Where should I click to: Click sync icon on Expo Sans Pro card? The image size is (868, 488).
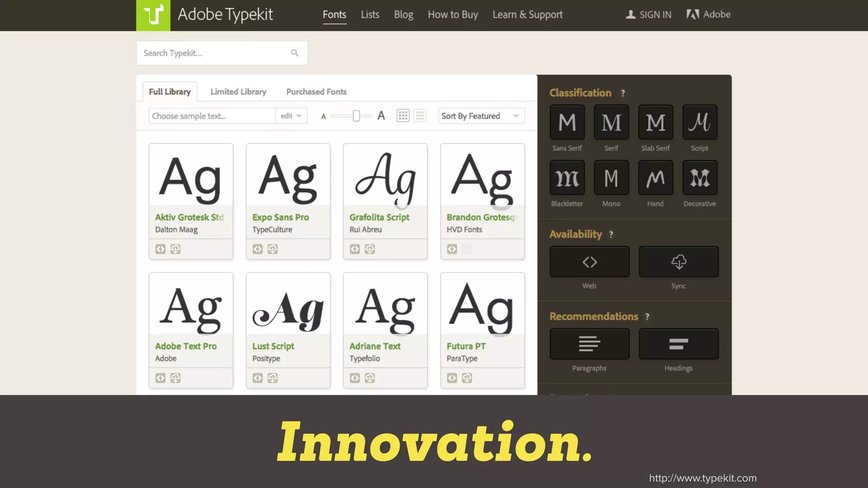pyautogui.click(x=273, y=249)
